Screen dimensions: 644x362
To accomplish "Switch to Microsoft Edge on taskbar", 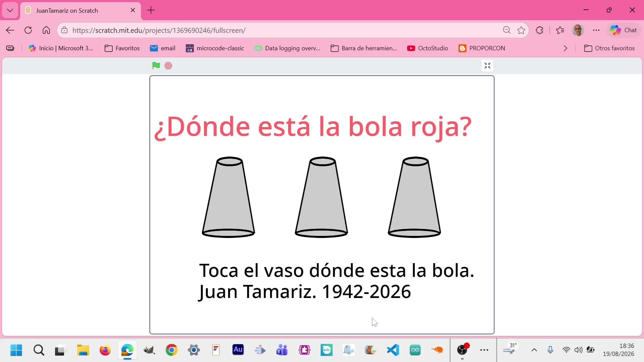I will [x=127, y=350].
